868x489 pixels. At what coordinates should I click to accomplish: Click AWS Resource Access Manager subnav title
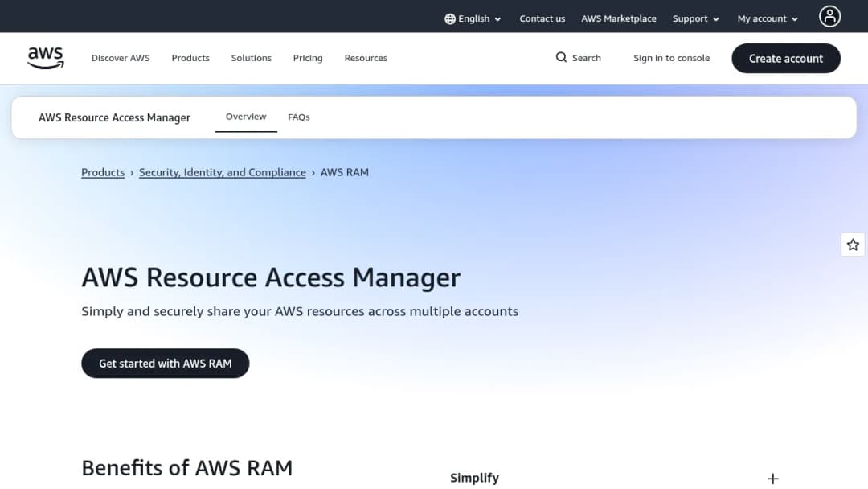click(115, 117)
